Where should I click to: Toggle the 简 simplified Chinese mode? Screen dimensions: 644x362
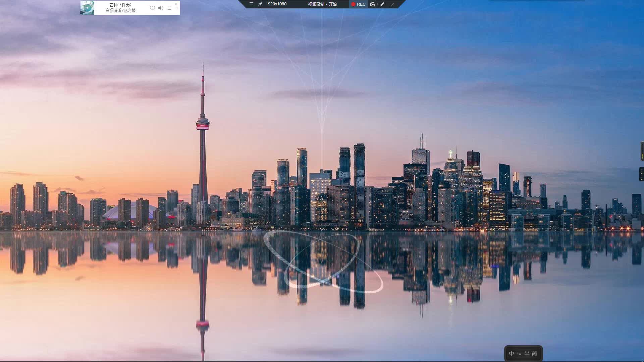535,354
